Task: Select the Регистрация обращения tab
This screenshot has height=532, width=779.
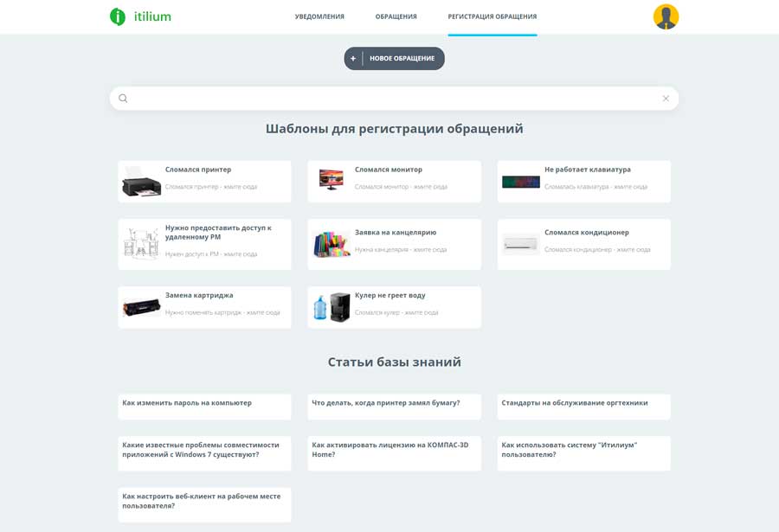Action: point(492,16)
